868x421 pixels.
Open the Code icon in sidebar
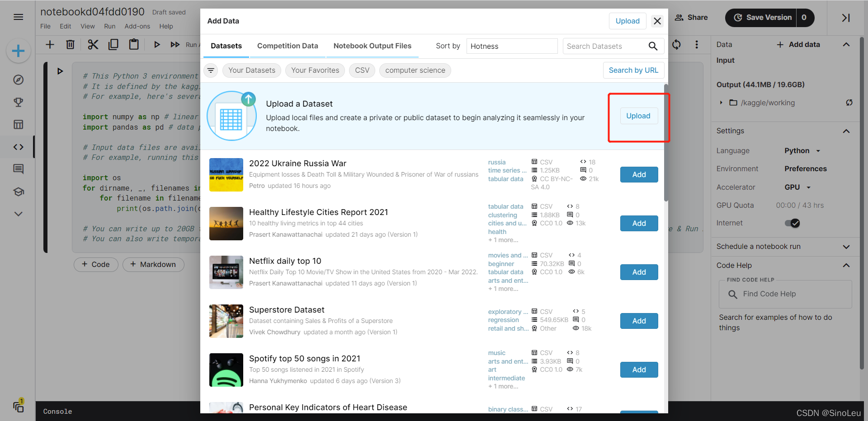point(18,147)
